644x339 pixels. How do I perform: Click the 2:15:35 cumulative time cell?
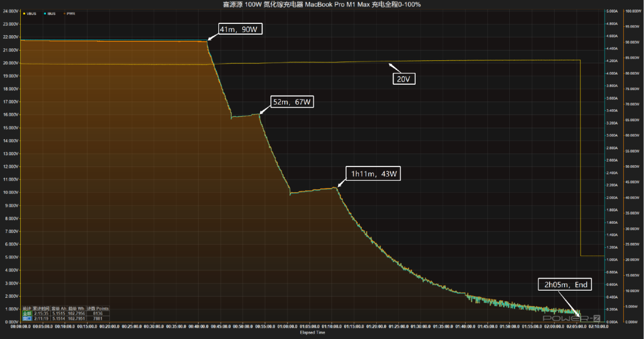(x=41, y=313)
